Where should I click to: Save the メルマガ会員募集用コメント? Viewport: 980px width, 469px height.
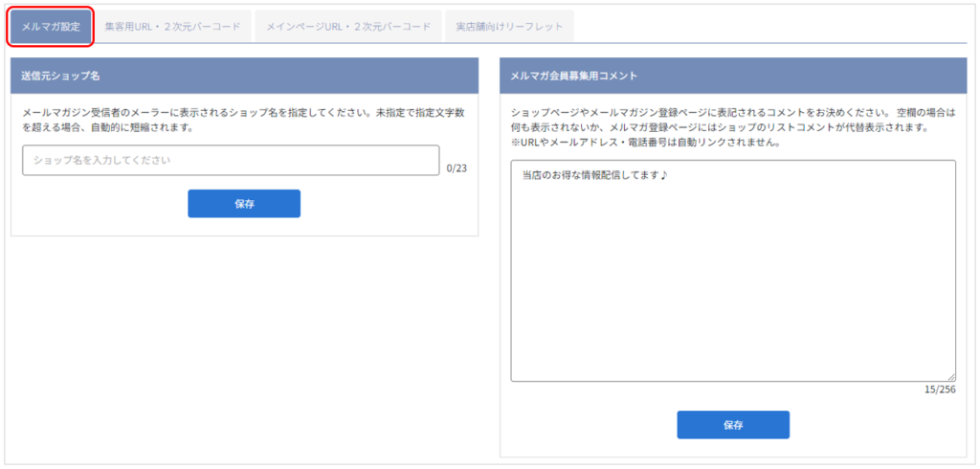tap(733, 425)
